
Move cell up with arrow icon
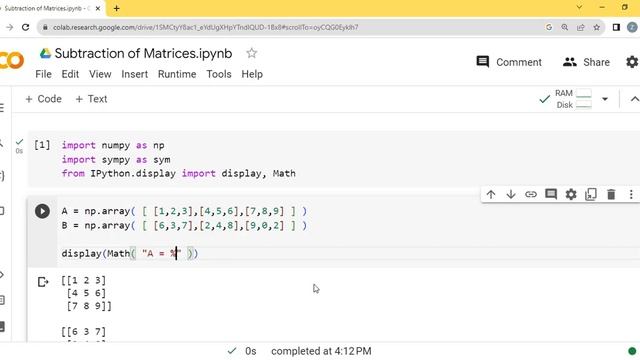pos(491,194)
